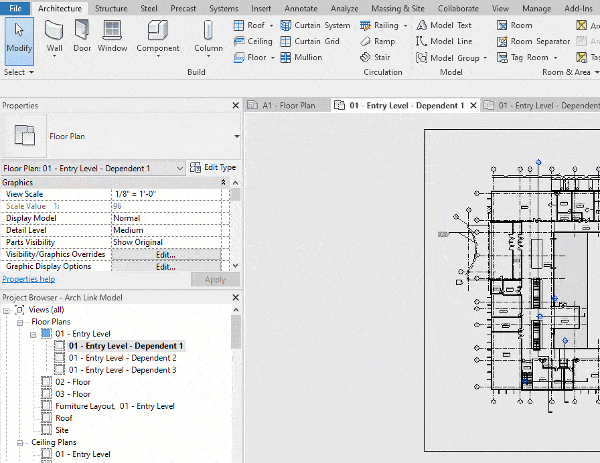This screenshot has width=600, height=463.
Task: Switch to the Structure ribbon tab
Action: (x=111, y=8)
